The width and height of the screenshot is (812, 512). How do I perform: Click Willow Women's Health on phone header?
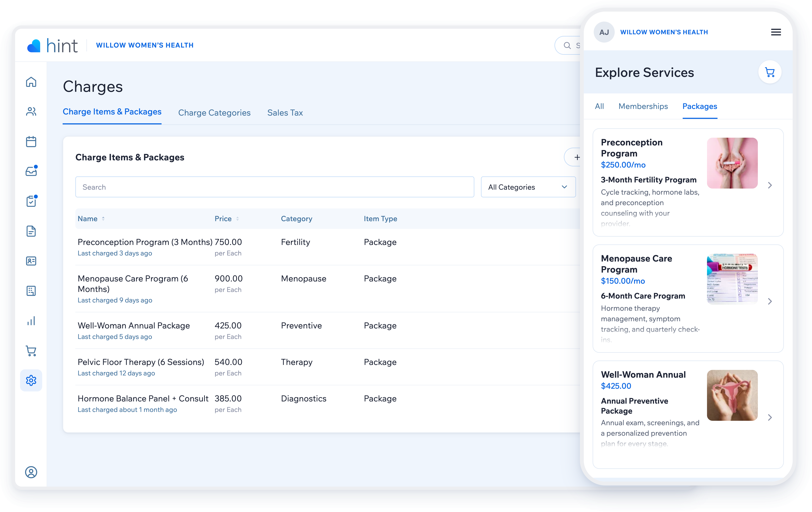pyautogui.click(x=664, y=32)
